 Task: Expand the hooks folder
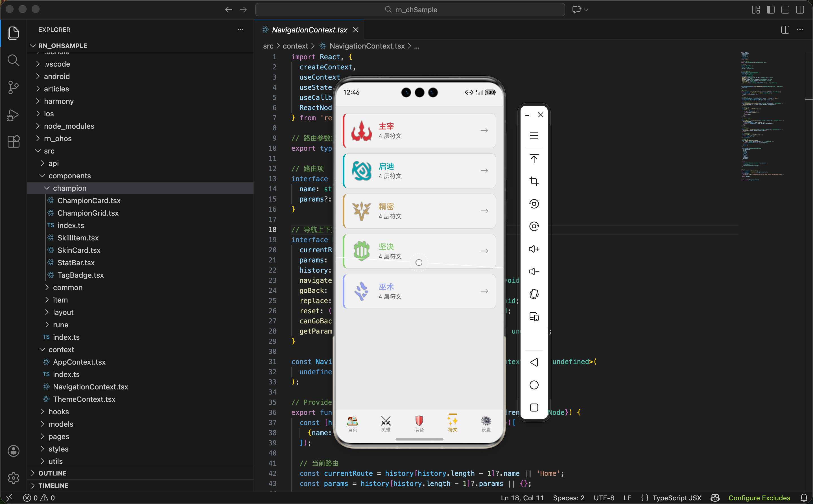59,411
